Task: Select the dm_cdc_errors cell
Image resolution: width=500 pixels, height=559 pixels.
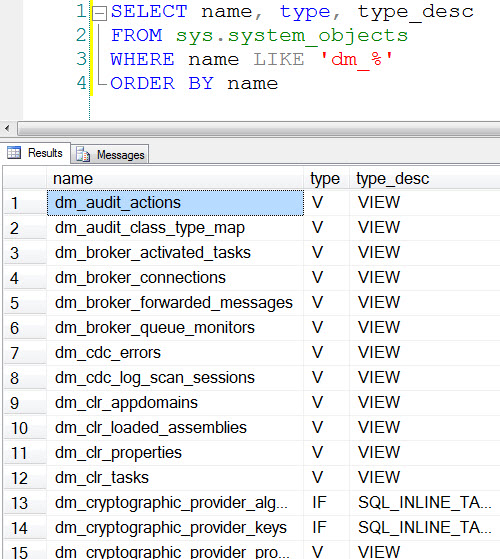Action: pyautogui.click(x=175, y=353)
